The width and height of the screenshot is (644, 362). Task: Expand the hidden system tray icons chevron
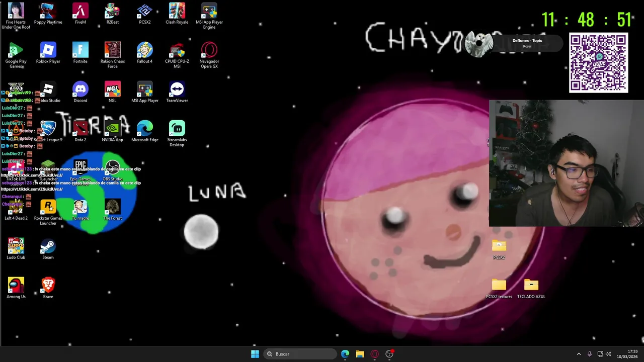(579, 354)
